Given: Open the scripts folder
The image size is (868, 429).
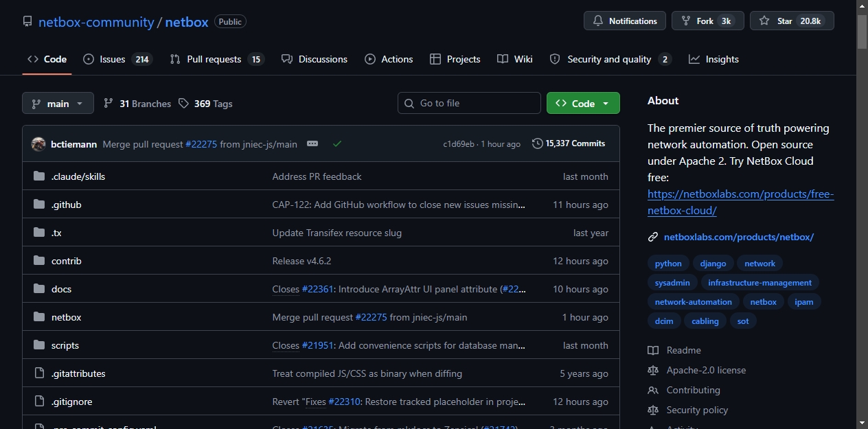Looking at the screenshot, I should coord(65,345).
